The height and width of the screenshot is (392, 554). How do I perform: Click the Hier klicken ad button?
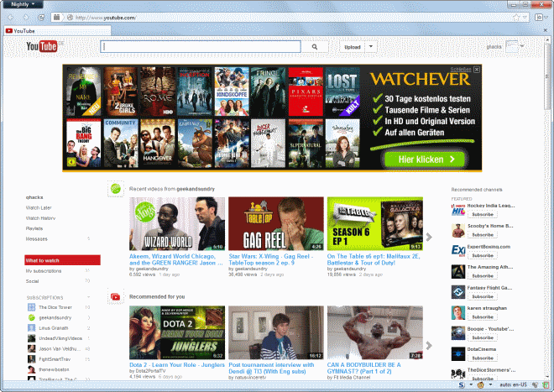point(426,159)
